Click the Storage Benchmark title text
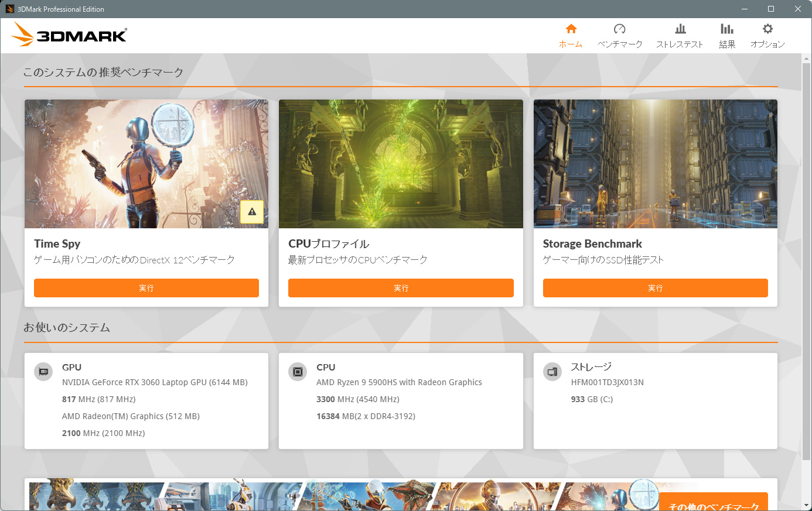 (x=592, y=244)
